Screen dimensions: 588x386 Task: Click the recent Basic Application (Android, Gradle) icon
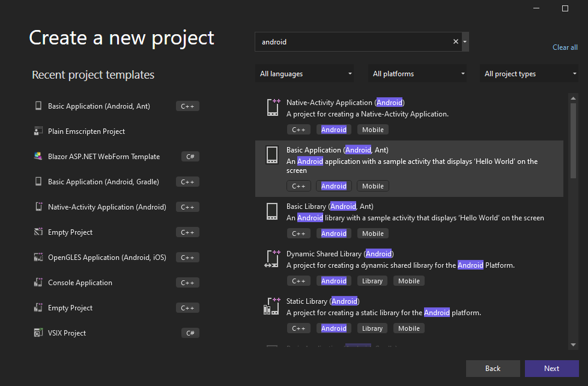[x=38, y=181]
